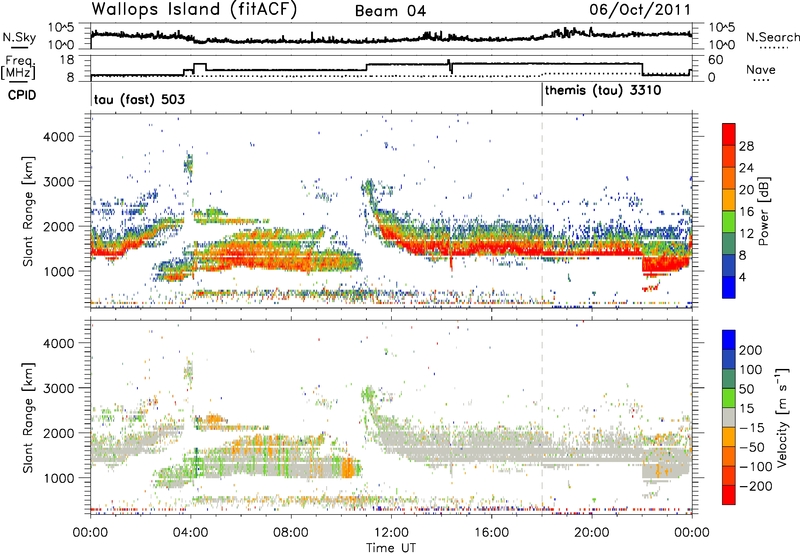Click the '60' Nave axis tick label
Viewport: 800px width, 554px height.
tap(716, 60)
